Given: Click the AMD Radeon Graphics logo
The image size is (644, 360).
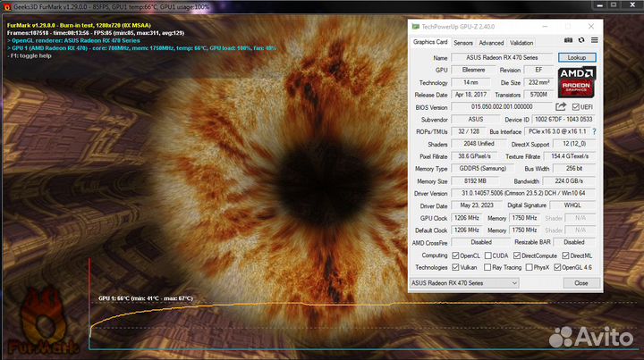Looking at the screenshot, I should click(x=577, y=82).
